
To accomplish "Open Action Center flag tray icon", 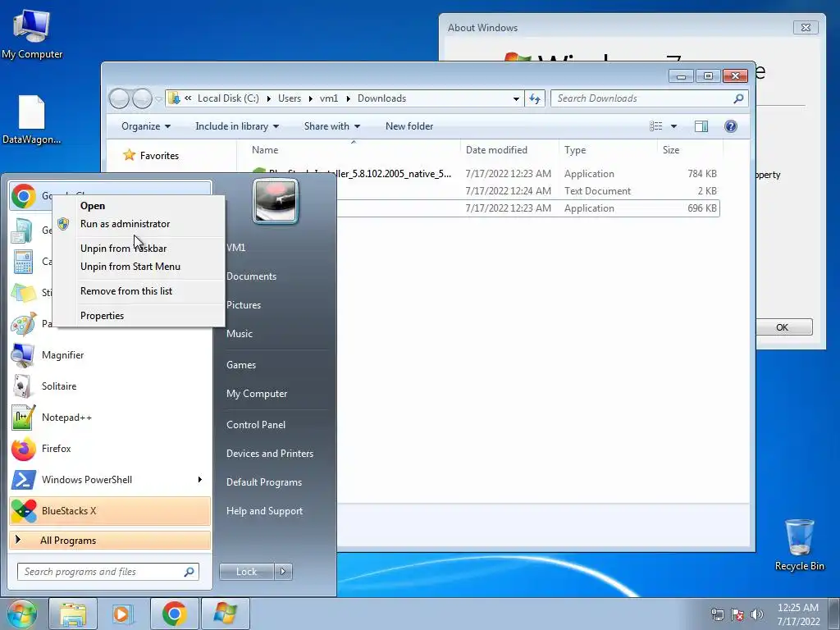I will [737, 614].
